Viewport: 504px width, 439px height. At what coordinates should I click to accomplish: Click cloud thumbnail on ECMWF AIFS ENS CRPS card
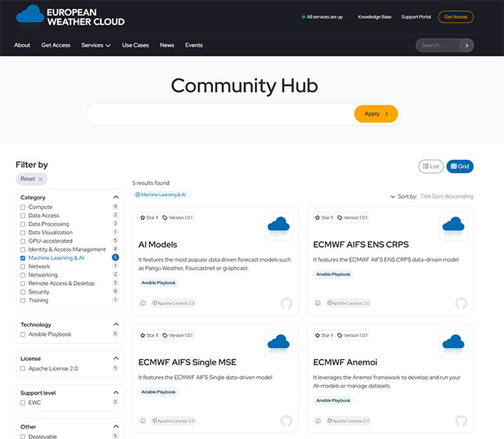[x=453, y=226]
